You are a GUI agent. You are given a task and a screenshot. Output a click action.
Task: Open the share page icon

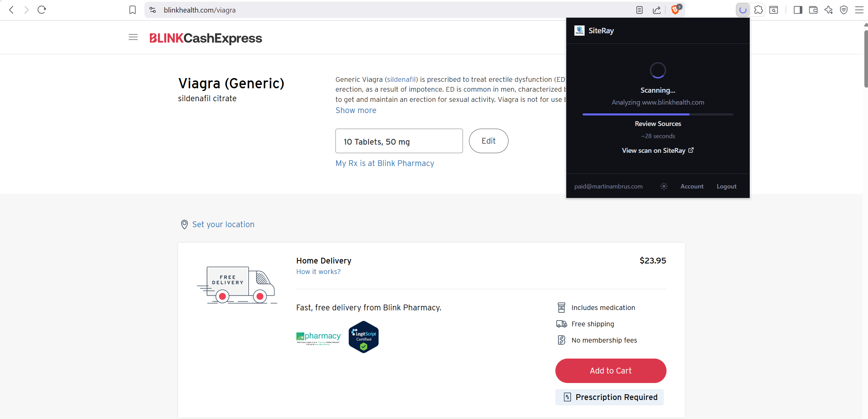click(x=657, y=10)
